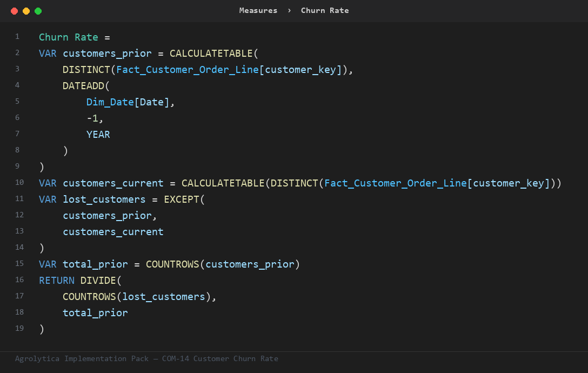Click 'customers_current' variable on line 10
The height and width of the screenshot is (373, 588).
click(113, 183)
